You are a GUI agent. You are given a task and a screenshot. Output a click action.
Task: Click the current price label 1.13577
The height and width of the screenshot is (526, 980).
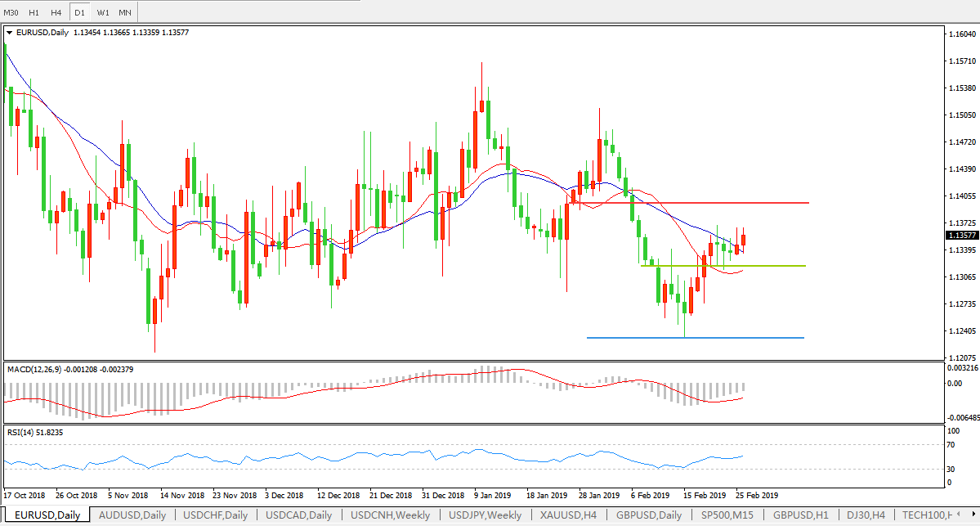(x=961, y=236)
